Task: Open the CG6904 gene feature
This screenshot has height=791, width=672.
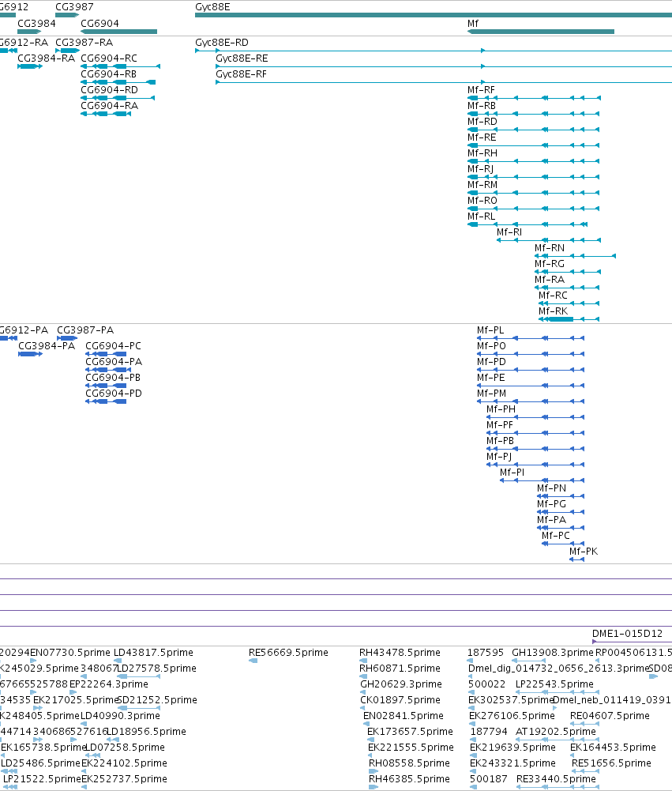Action: coord(118,32)
